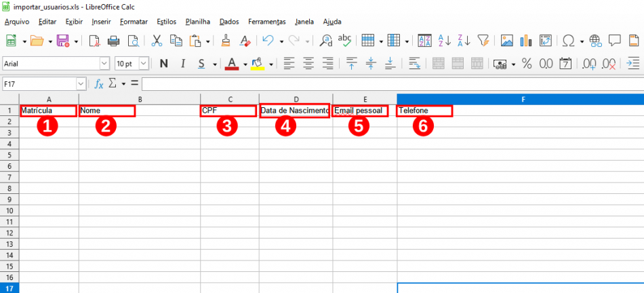Open Find and Replace
Image resolution: width=644 pixels, height=293 pixels.
[326, 41]
